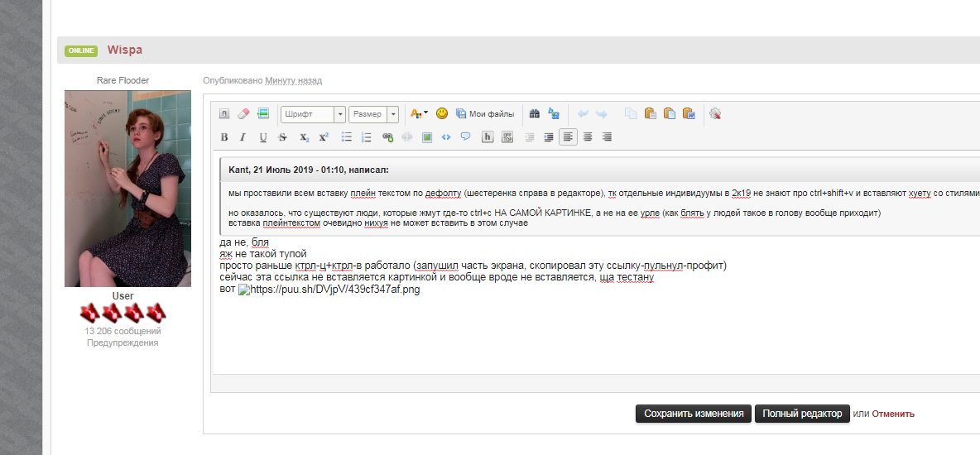Select right text alignment

[x=607, y=136]
